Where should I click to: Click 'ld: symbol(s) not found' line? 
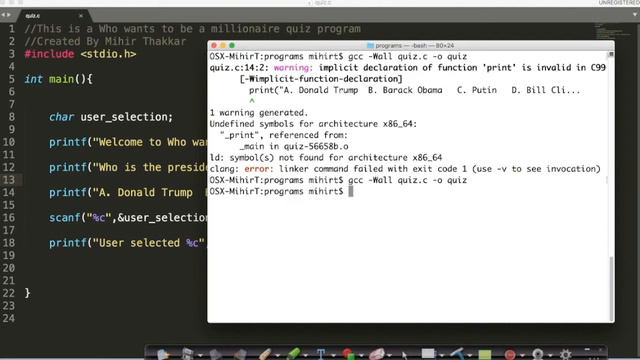[x=326, y=158]
